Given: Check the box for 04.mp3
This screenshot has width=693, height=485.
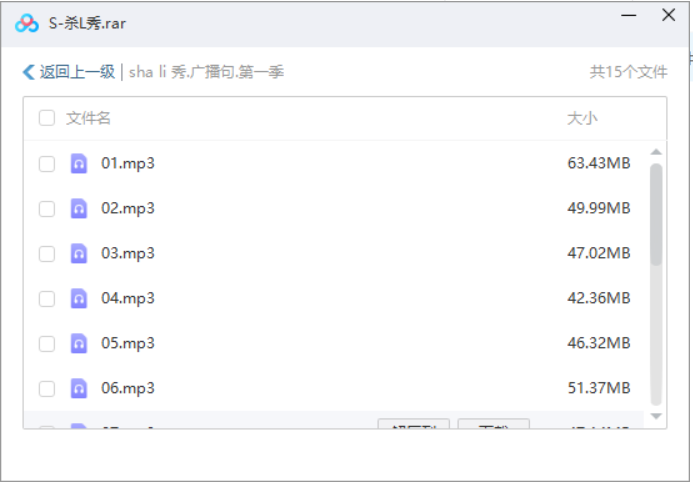Looking at the screenshot, I should tap(47, 298).
